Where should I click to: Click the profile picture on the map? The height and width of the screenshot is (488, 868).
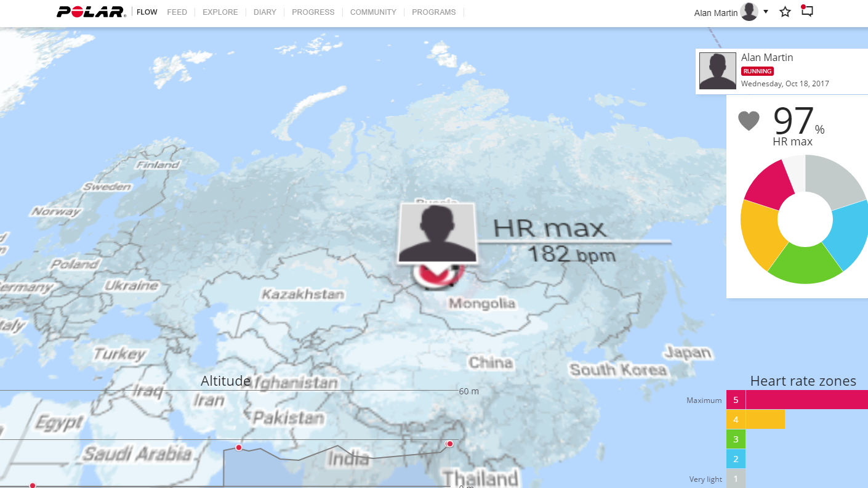pos(438,233)
